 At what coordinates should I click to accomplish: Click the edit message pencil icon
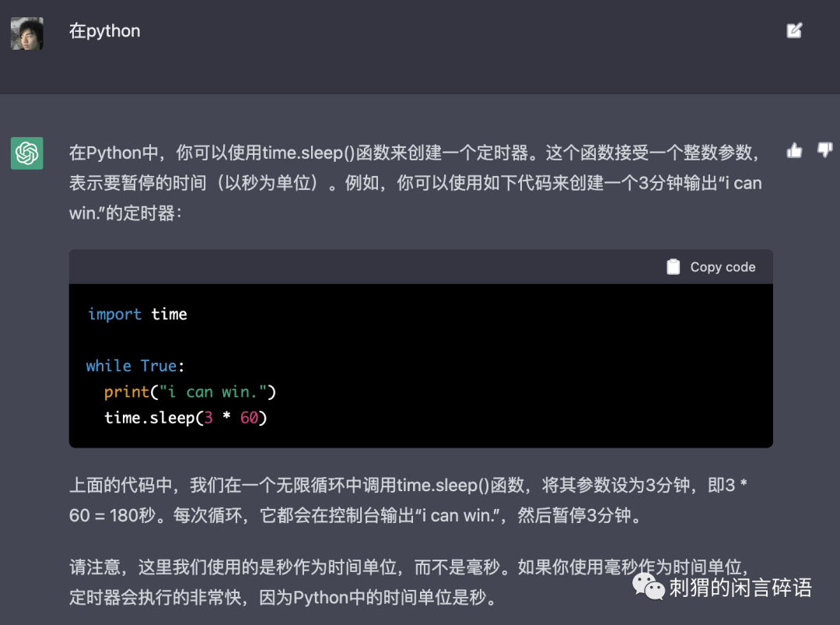(794, 31)
